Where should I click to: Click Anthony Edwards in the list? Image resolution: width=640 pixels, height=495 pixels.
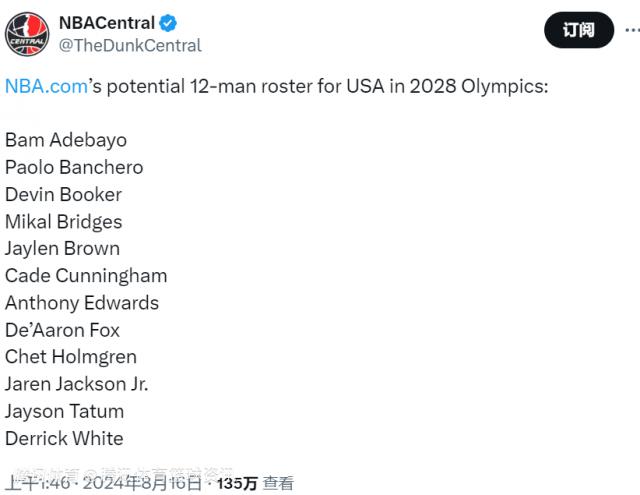tap(82, 302)
